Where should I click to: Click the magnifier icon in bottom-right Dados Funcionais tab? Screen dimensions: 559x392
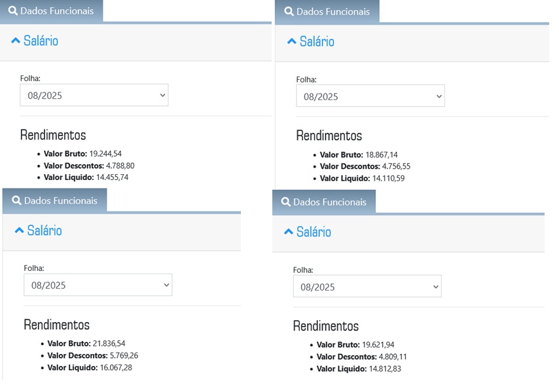click(285, 202)
